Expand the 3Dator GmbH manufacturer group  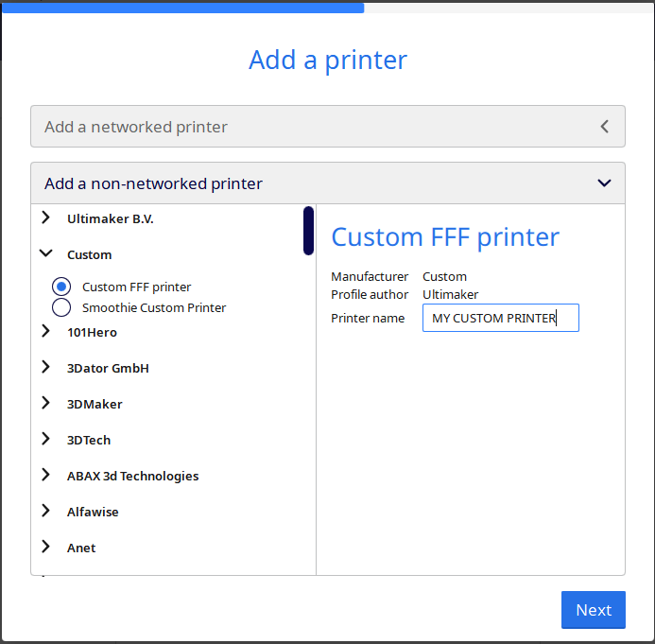[x=46, y=367]
